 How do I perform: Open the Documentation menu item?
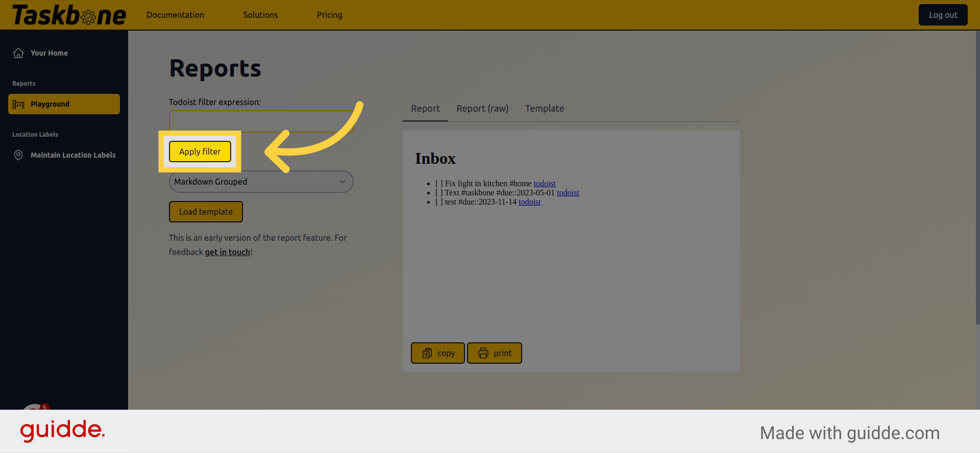175,15
